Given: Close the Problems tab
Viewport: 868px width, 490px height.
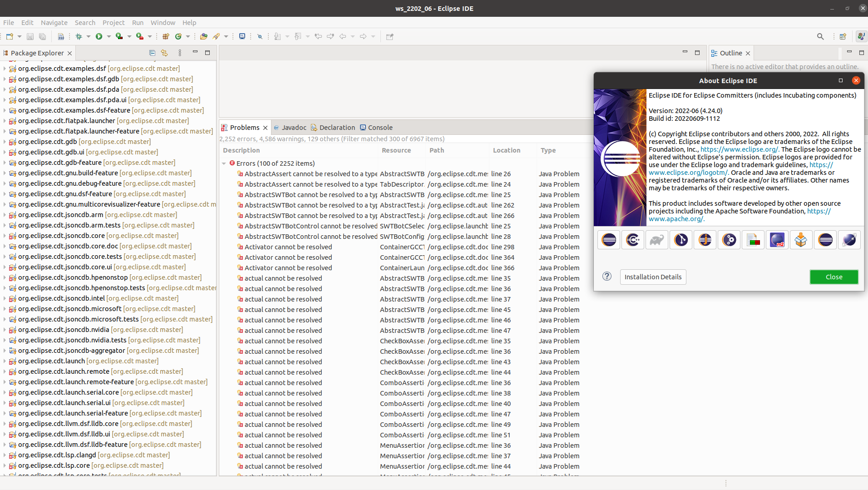Looking at the screenshot, I should [x=266, y=128].
